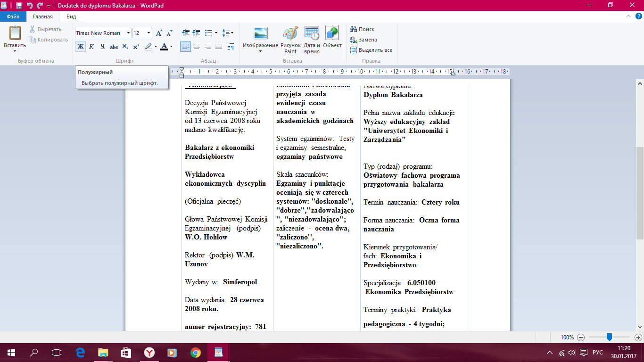Increase the font size with grow button
Viewport: 644px width, 362px height.
point(159,33)
